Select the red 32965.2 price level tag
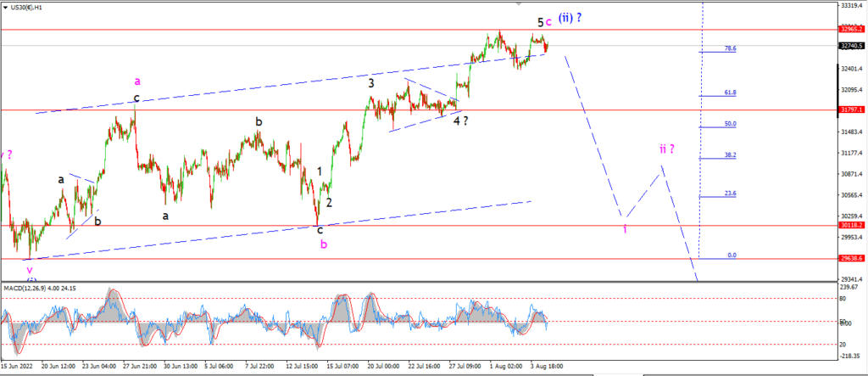 [x=851, y=28]
